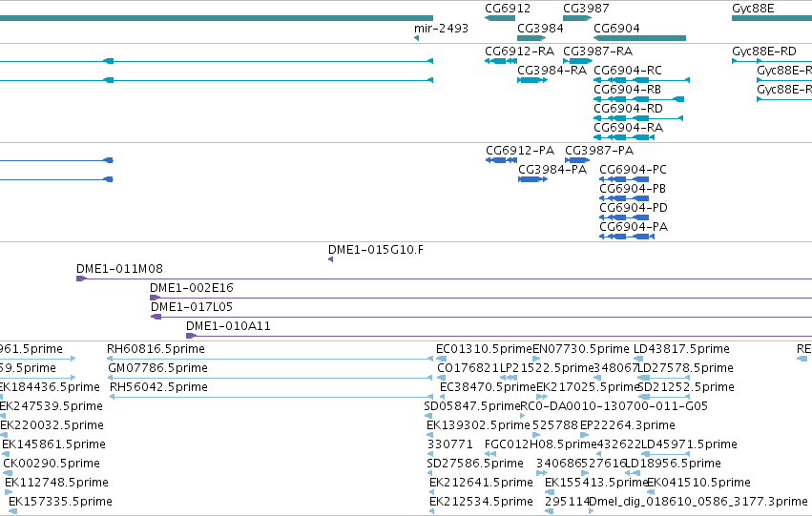
Task: Select the CG6904 gene bar
Action: pyautogui.click(x=639, y=38)
